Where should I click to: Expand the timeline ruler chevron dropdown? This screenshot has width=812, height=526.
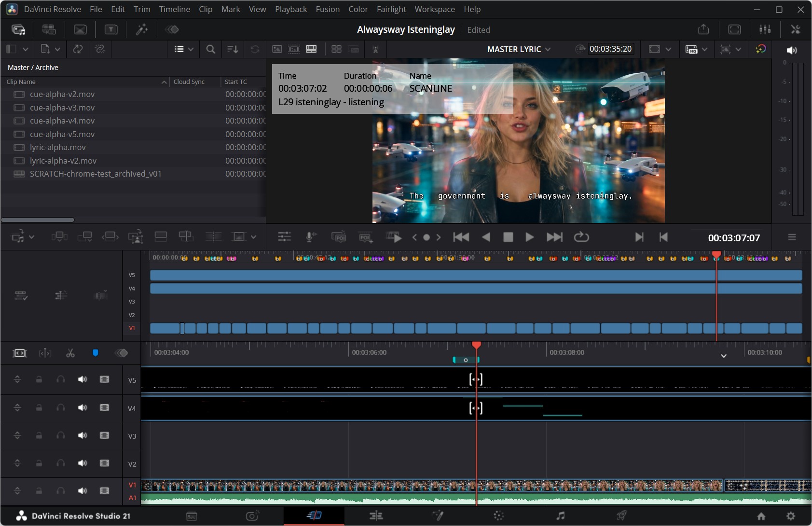click(x=724, y=356)
